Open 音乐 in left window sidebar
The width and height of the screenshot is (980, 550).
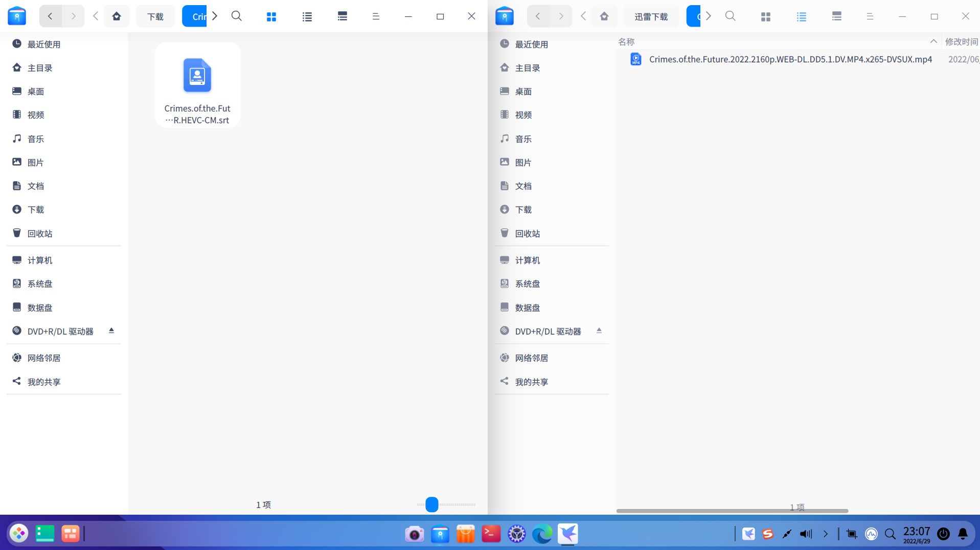(64, 139)
